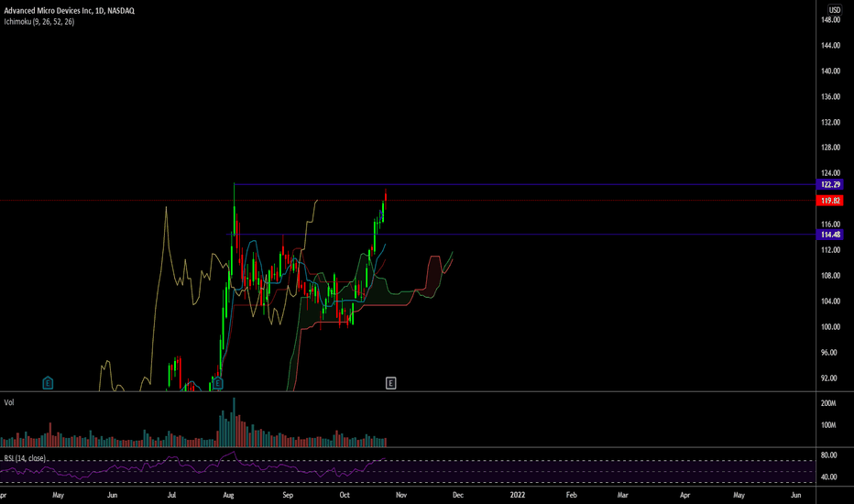Click the 148.00 price axis label

pyautogui.click(x=830, y=19)
